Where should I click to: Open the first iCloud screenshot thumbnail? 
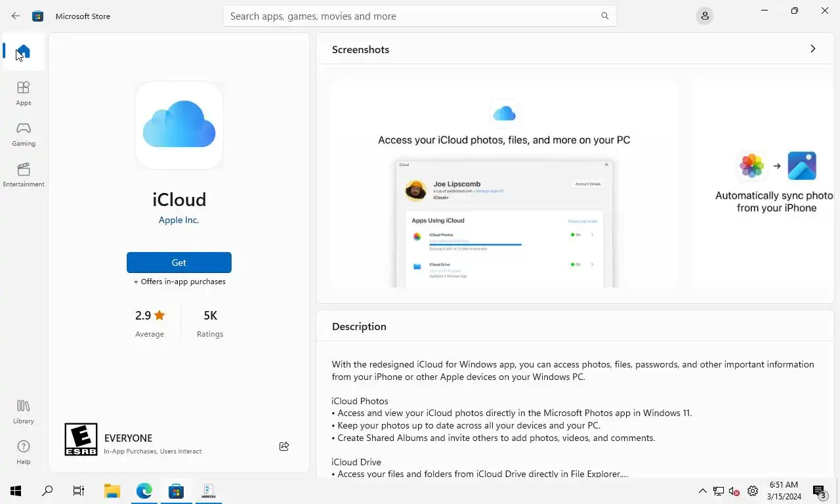[504, 184]
